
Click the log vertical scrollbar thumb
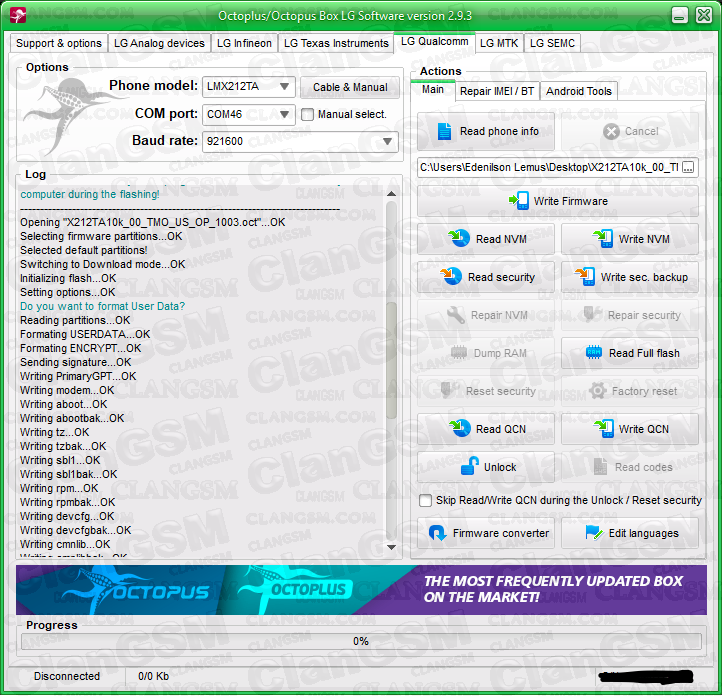pyautogui.click(x=391, y=360)
